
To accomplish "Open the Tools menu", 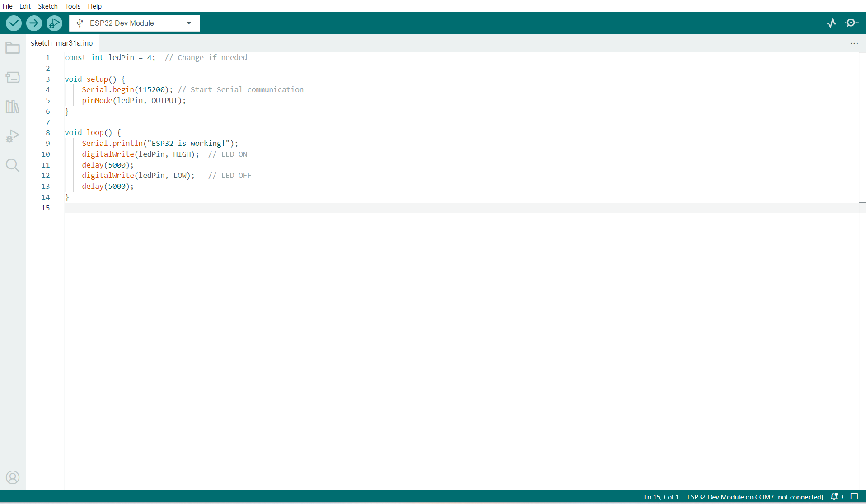I will coord(73,6).
